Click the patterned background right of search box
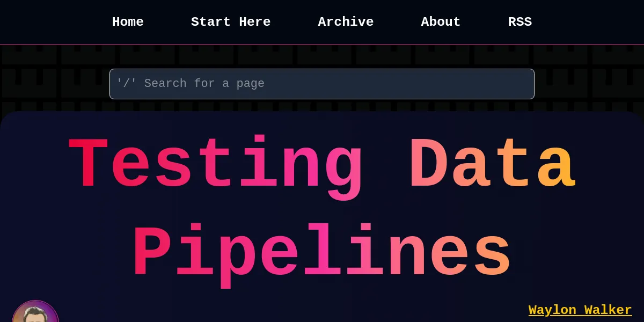644x322 pixels. (x=590, y=84)
